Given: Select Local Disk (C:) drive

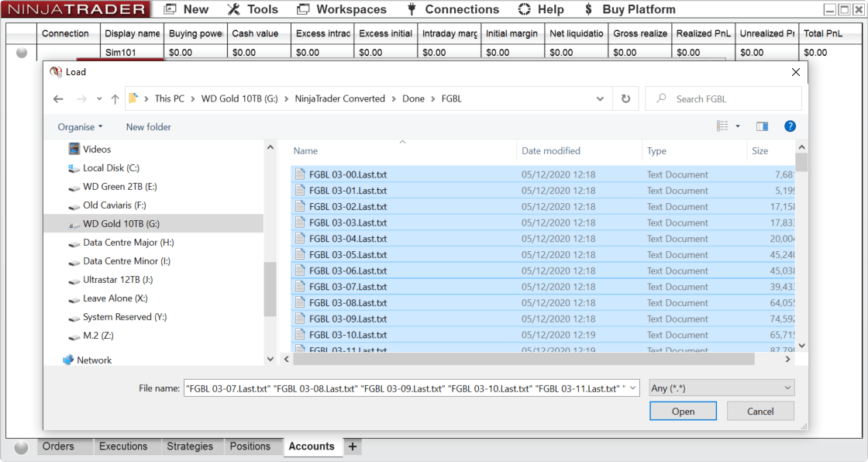Looking at the screenshot, I should pyautogui.click(x=104, y=168).
